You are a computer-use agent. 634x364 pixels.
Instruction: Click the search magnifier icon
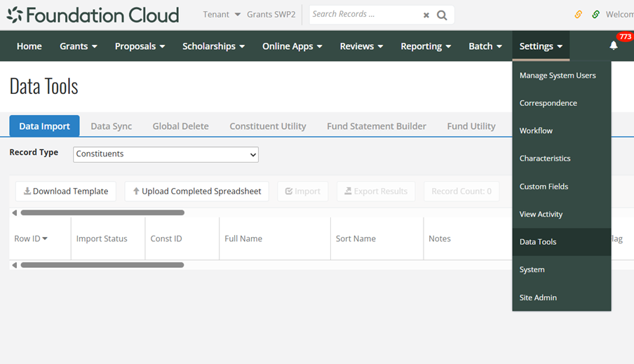pos(442,15)
